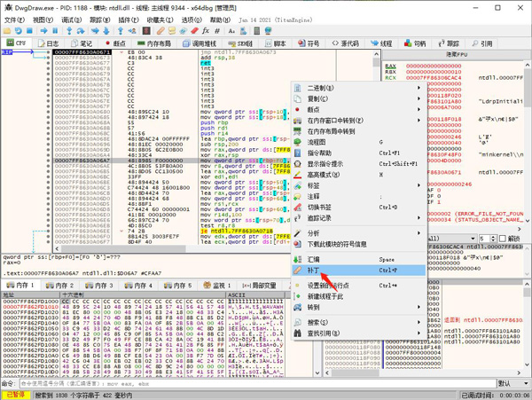
Task: Open the 默认 command dropdown
Action: [513, 384]
